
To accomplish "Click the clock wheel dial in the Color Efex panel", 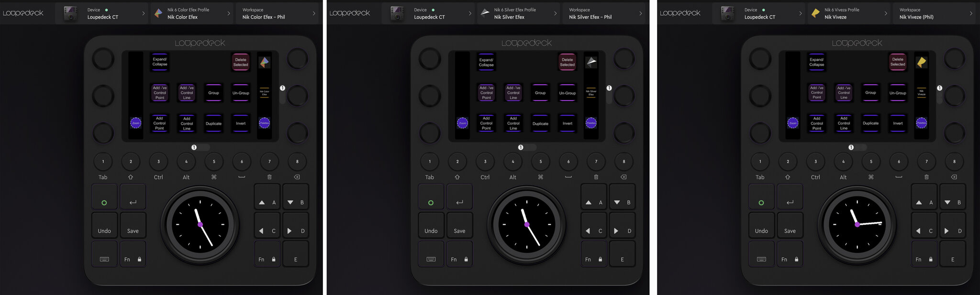I will [200, 224].
